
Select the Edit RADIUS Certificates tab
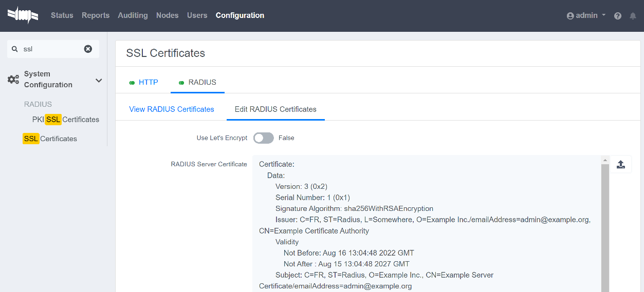pyautogui.click(x=275, y=109)
